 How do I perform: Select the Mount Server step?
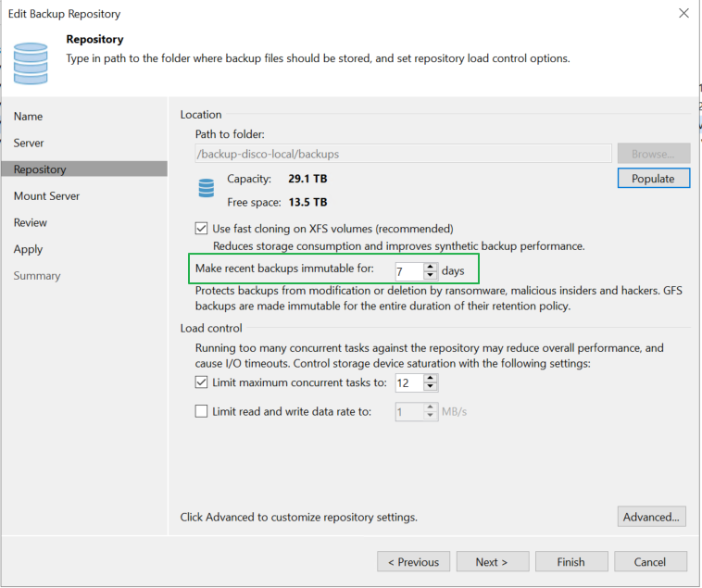point(46,196)
